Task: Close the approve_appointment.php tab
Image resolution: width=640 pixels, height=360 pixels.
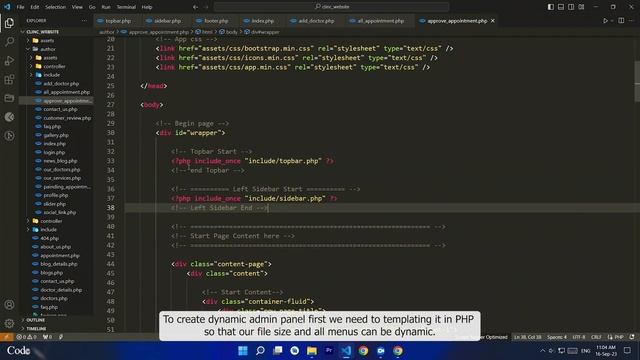Action: (x=493, y=20)
